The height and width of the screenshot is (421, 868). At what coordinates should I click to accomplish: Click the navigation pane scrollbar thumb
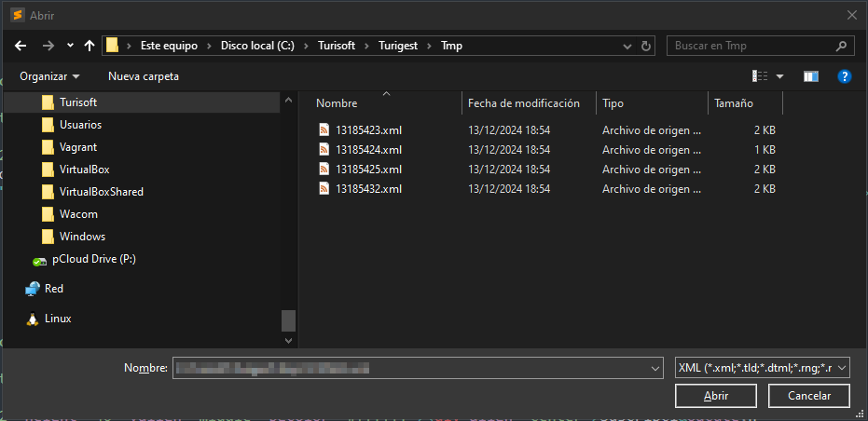pos(288,320)
